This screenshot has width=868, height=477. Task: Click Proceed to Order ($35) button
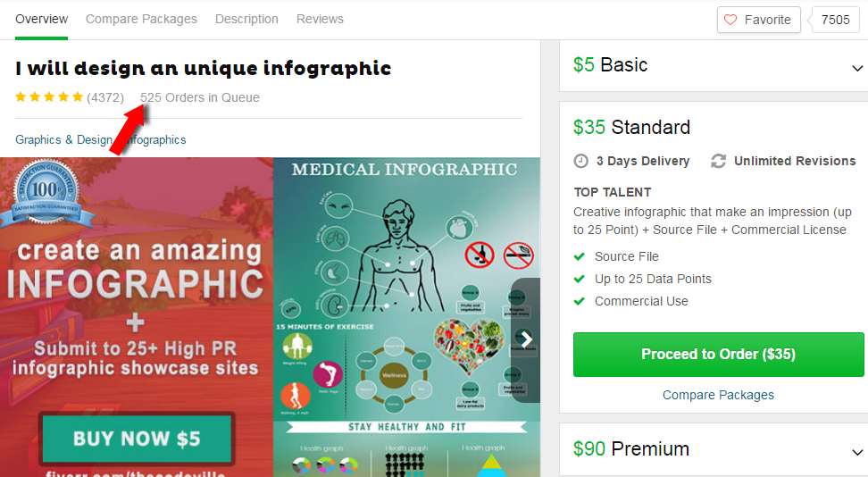click(x=719, y=355)
